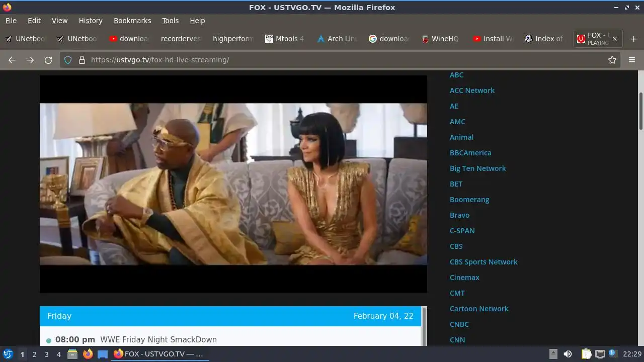The height and width of the screenshot is (362, 644).
Task: Open the AMC channel link
Action: (x=457, y=122)
